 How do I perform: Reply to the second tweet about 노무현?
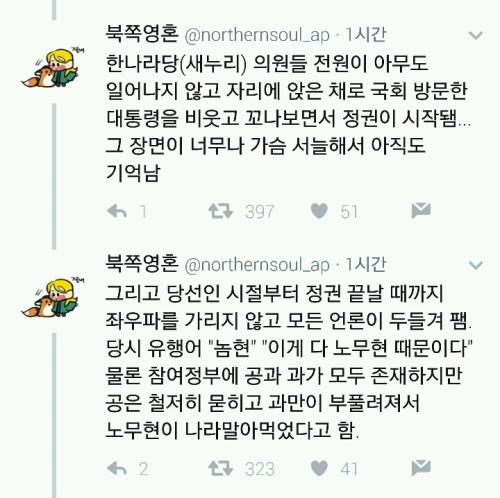117,469
